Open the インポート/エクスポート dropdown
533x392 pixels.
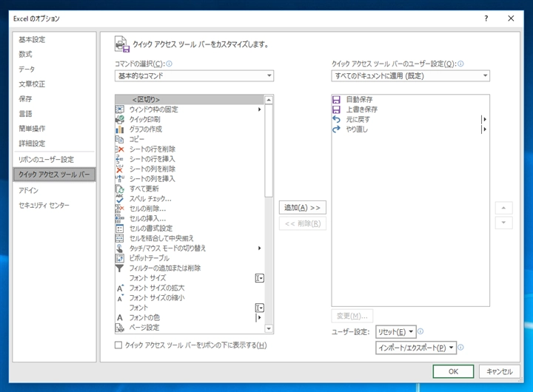[416, 348]
